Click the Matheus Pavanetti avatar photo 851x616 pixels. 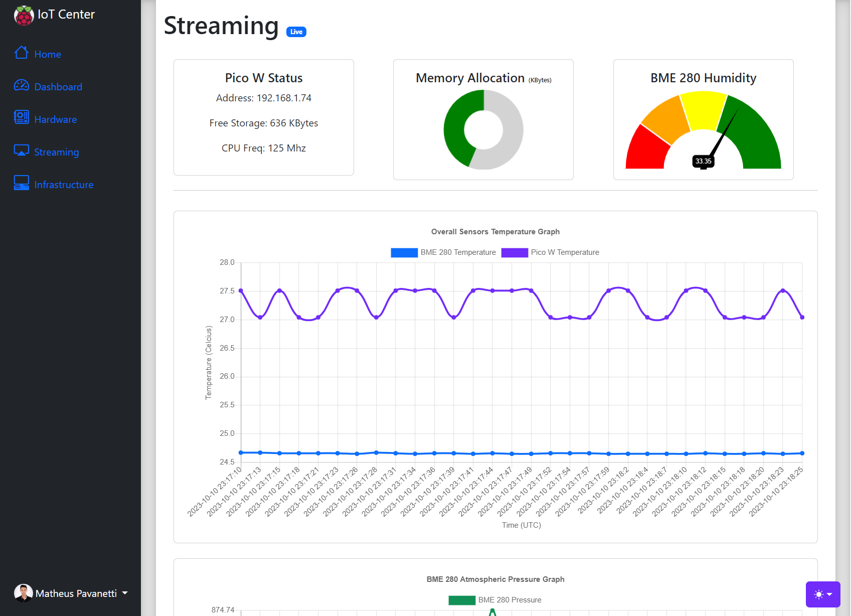(x=24, y=593)
